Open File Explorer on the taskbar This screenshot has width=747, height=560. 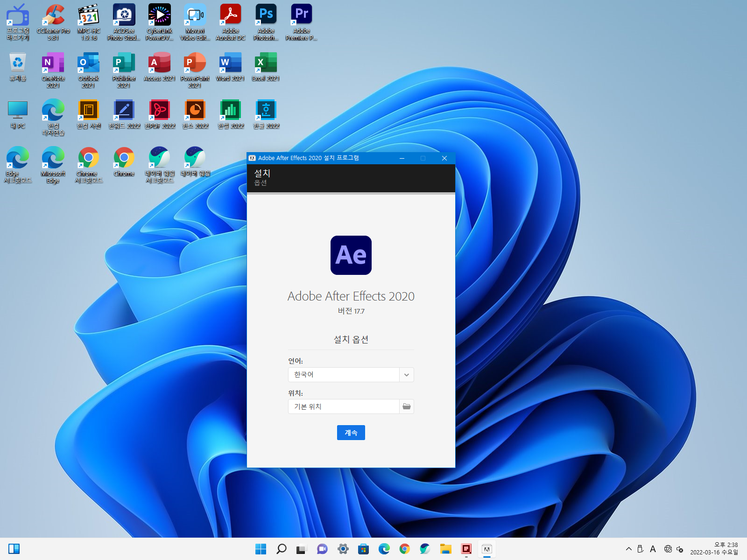pyautogui.click(x=446, y=549)
